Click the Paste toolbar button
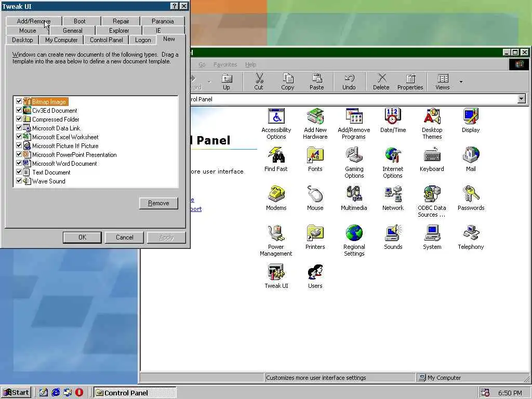Viewport: 532px width, 399px height. click(x=316, y=82)
